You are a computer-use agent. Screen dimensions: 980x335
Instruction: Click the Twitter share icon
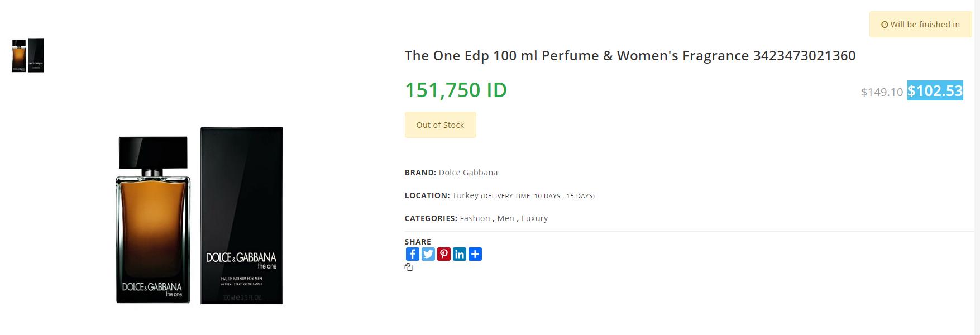coord(428,254)
